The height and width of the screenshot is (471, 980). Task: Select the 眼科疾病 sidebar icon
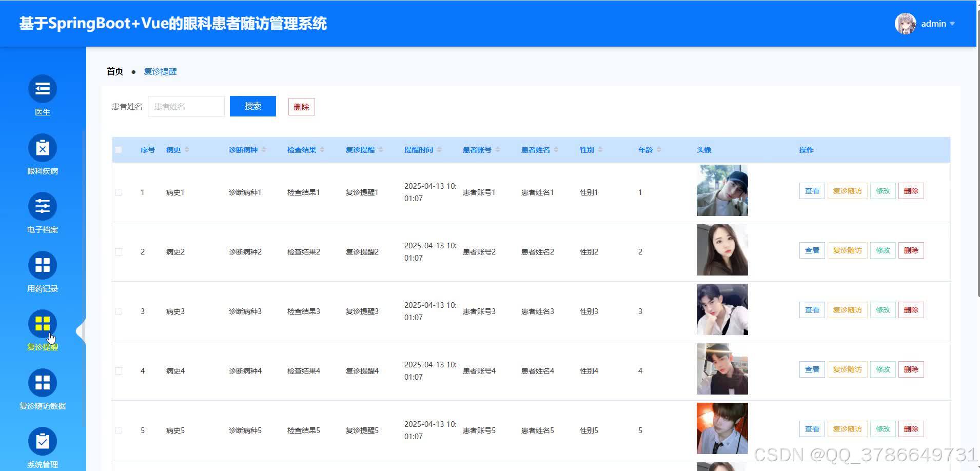tap(42, 148)
